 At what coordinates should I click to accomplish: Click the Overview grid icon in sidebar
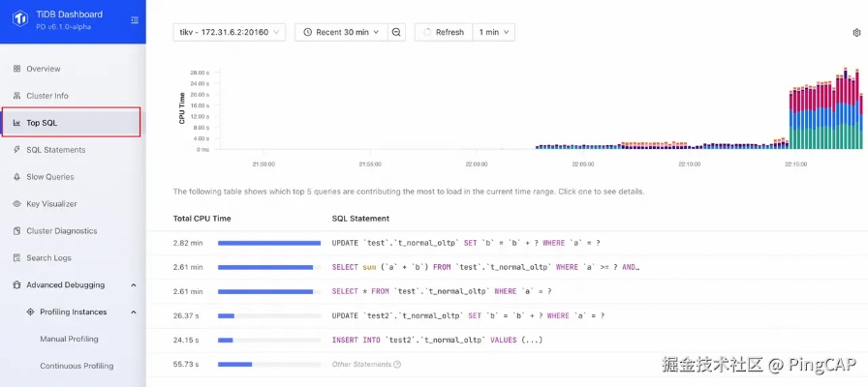pos(16,69)
